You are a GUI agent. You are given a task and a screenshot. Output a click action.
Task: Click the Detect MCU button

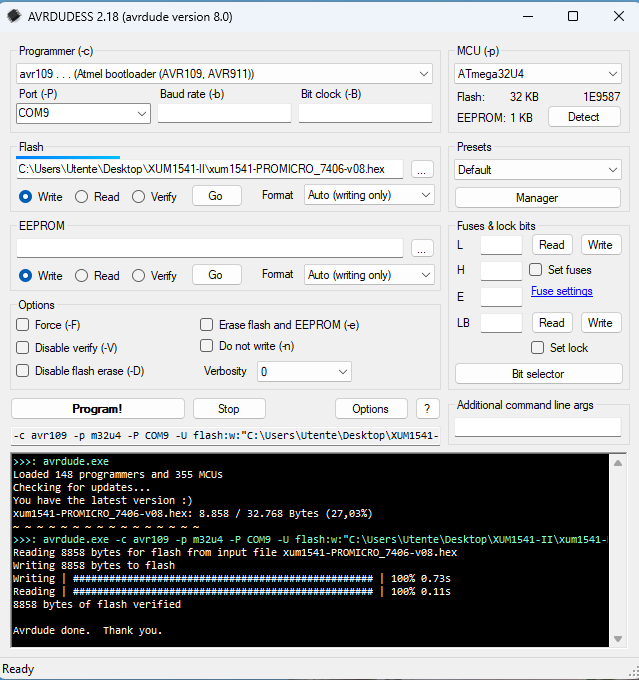[x=584, y=117]
